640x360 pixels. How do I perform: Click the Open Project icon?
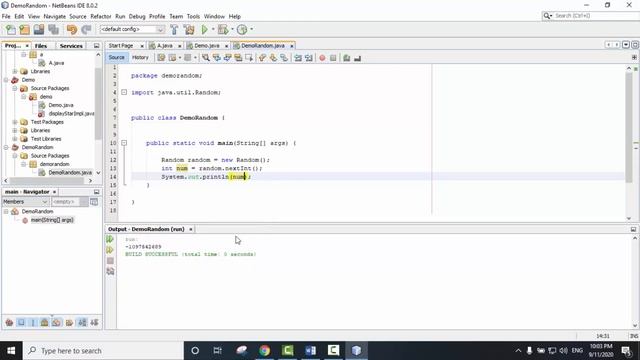tap(39, 29)
